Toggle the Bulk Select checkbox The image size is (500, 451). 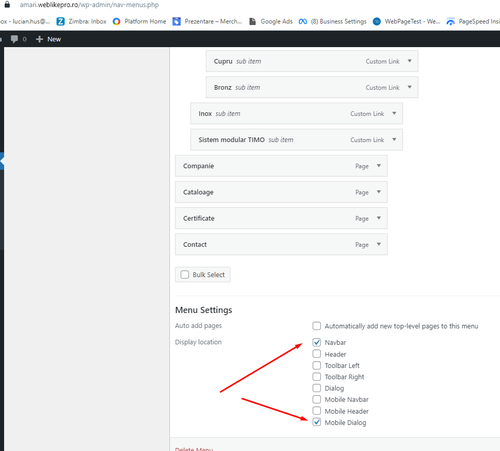185,274
